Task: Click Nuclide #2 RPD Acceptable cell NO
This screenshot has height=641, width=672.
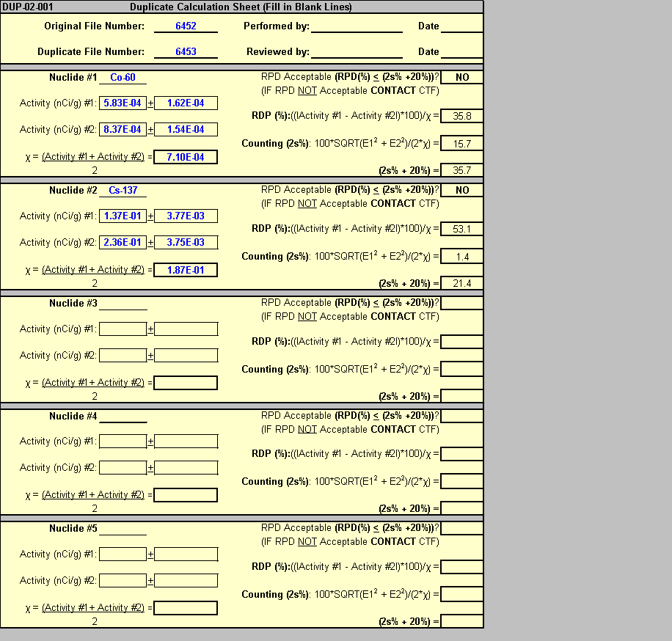Action: tap(462, 190)
